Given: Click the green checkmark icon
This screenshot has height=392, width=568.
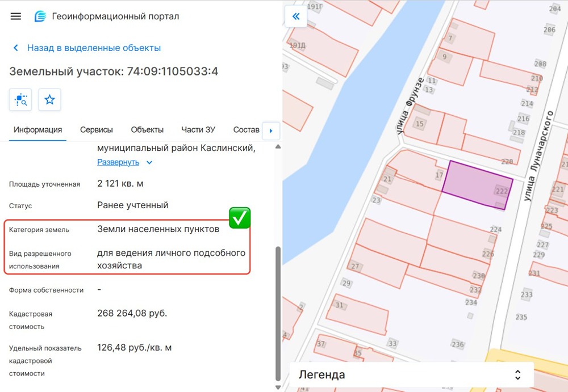Looking at the screenshot, I should (239, 218).
